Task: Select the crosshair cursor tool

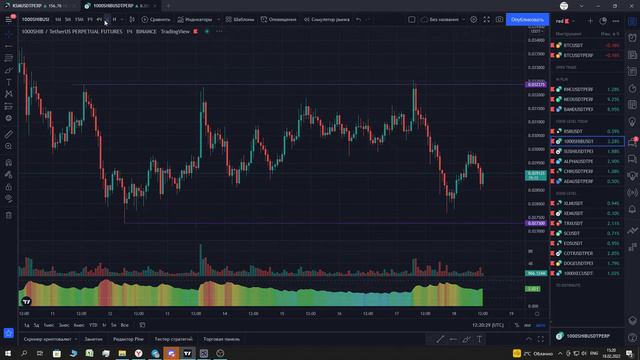Action: pyautogui.click(x=9, y=35)
